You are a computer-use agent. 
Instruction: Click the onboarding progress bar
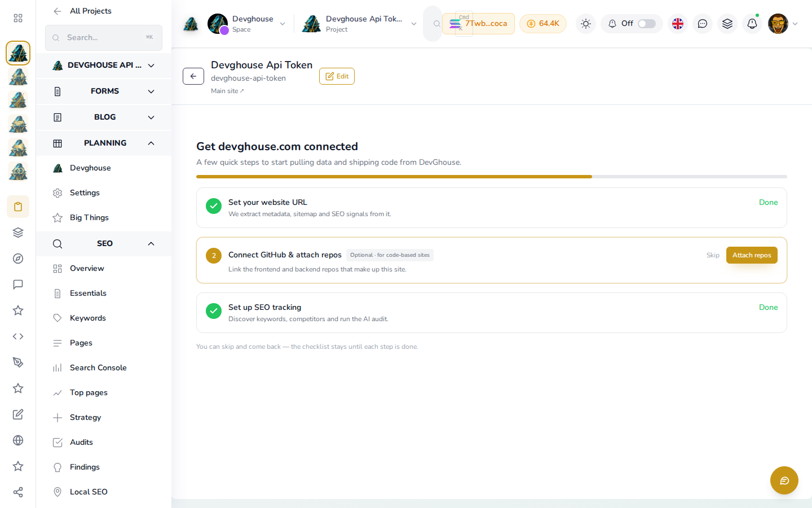click(x=492, y=177)
